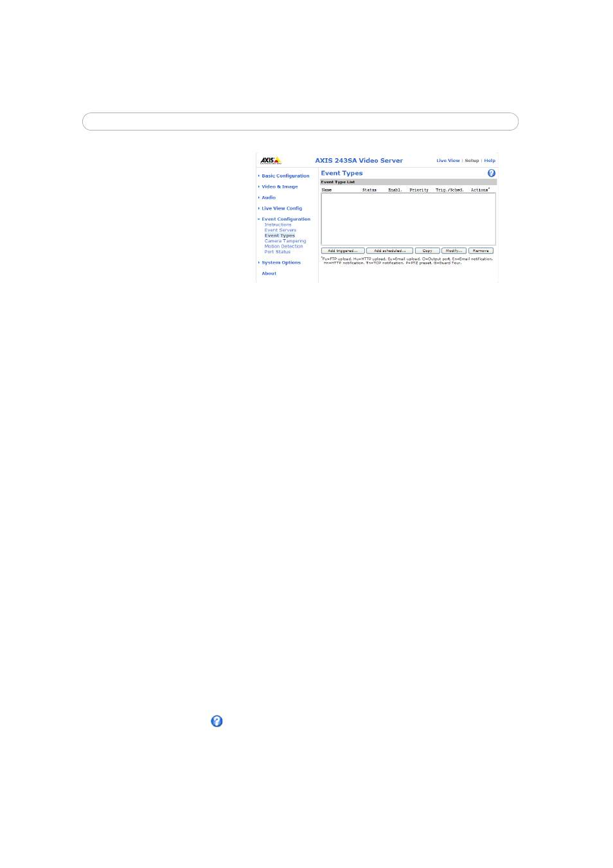The height and width of the screenshot is (868, 613).
Task: Expand Audio menu
Action: point(269,198)
